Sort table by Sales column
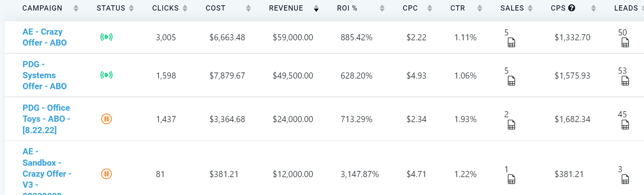The height and width of the screenshot is (195, 644). 530,8
